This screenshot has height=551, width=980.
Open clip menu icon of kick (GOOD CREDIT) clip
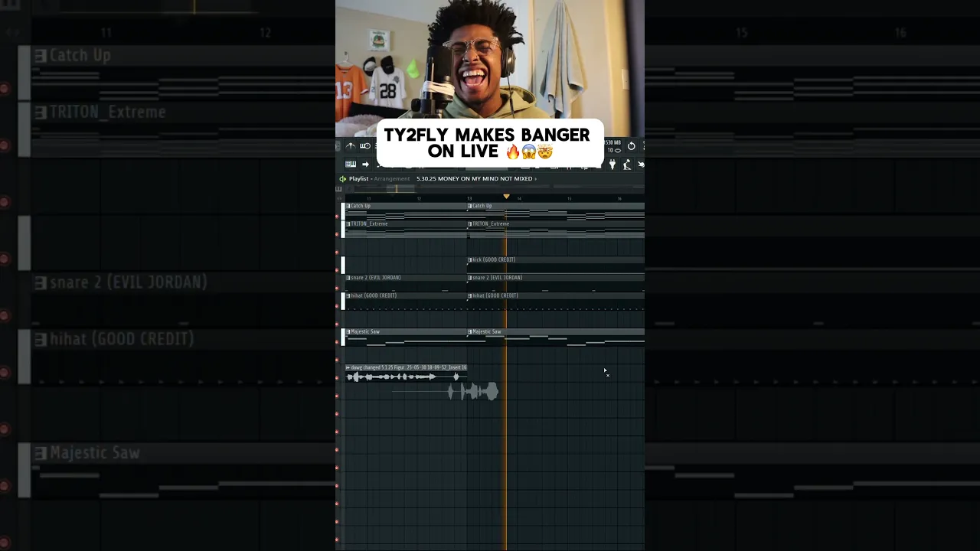tap(470, 260)
